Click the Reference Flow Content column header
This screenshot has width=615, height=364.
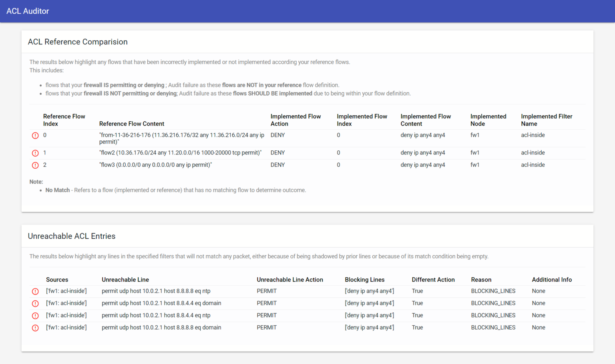click(x=132, y=124)
